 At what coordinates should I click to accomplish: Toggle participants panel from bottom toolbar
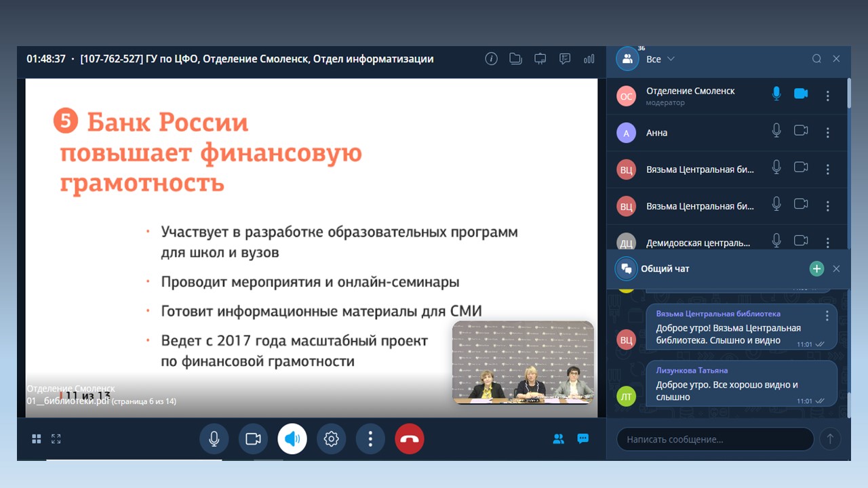(558, 439)
